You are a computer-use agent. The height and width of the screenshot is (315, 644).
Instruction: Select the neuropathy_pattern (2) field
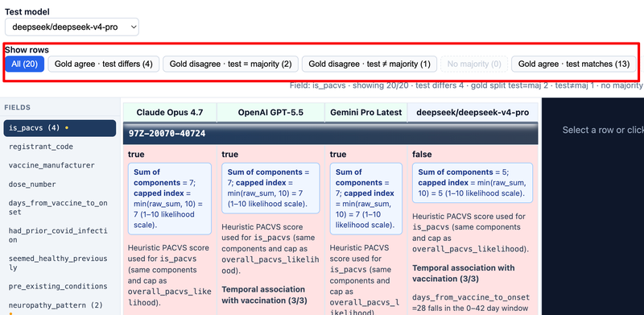point(60,305)
